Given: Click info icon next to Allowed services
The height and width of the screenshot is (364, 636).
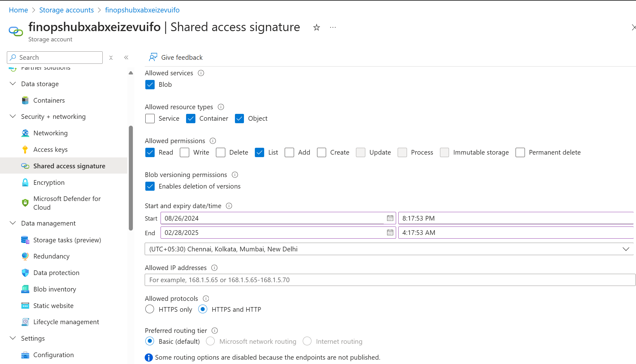Looking at the screenshot, I should (x=201, y=73).
